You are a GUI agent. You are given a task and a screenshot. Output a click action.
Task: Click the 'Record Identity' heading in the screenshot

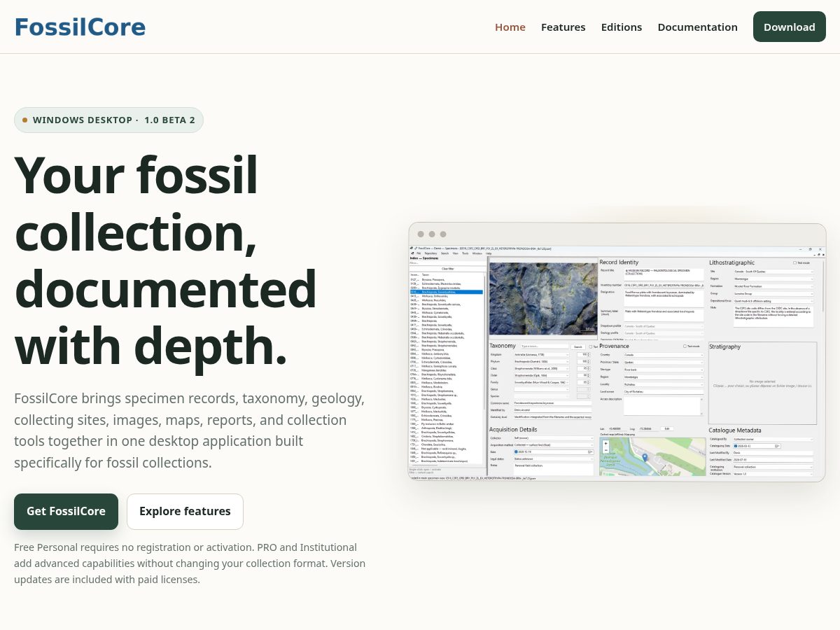(619, 262)
